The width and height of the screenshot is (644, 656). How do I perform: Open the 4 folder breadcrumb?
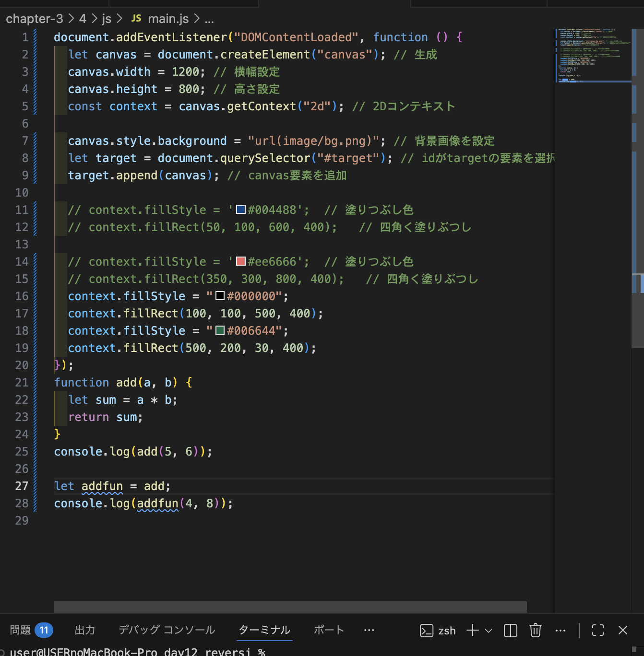pyautogui.click(x=83, y=19)
